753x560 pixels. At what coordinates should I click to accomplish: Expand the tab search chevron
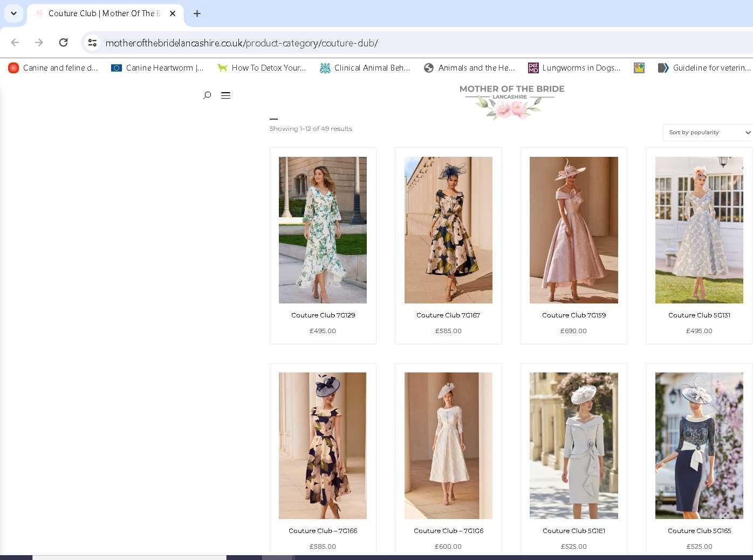pyautogui.click(x=13, y=13)
